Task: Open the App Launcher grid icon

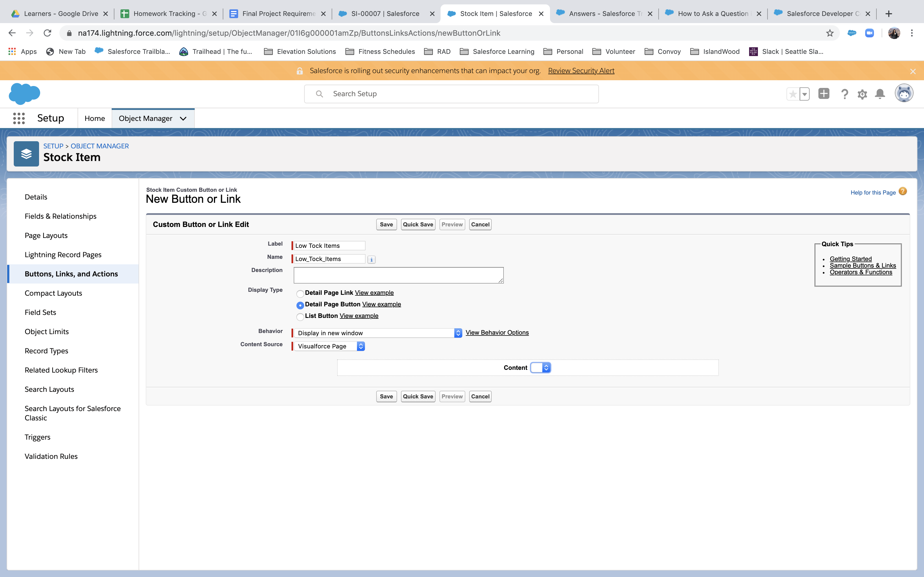Action: pos(19,118)
